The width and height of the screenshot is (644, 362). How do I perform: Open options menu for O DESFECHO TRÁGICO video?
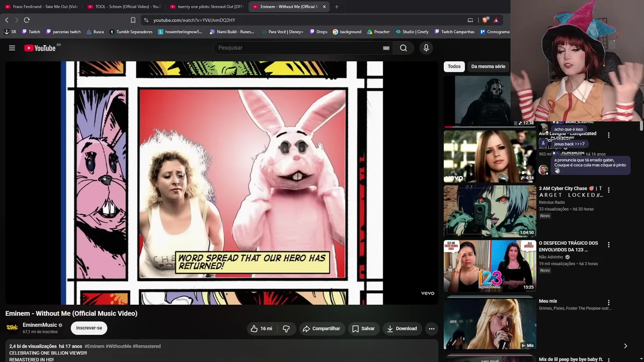[x=609, y=245]
